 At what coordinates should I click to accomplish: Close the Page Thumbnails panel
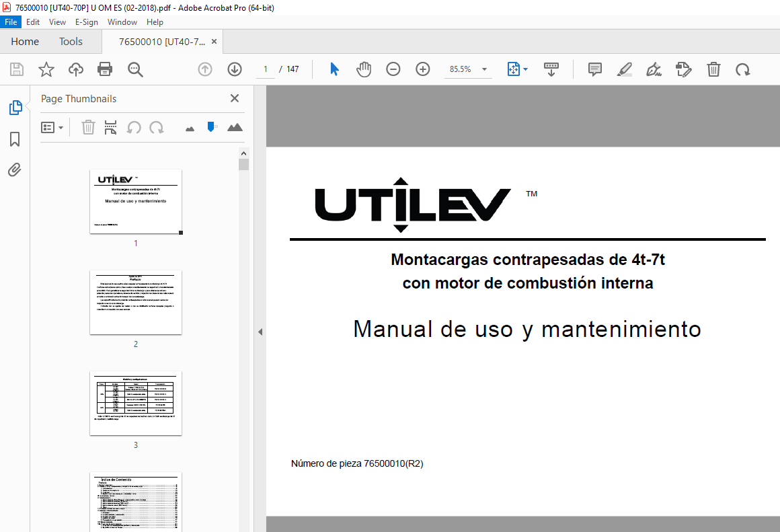[x=235, y=98]
